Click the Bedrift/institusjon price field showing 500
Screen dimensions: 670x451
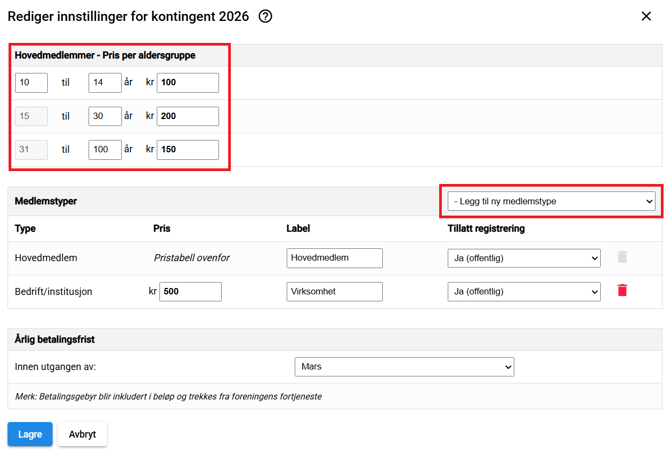tap(190, 292)
